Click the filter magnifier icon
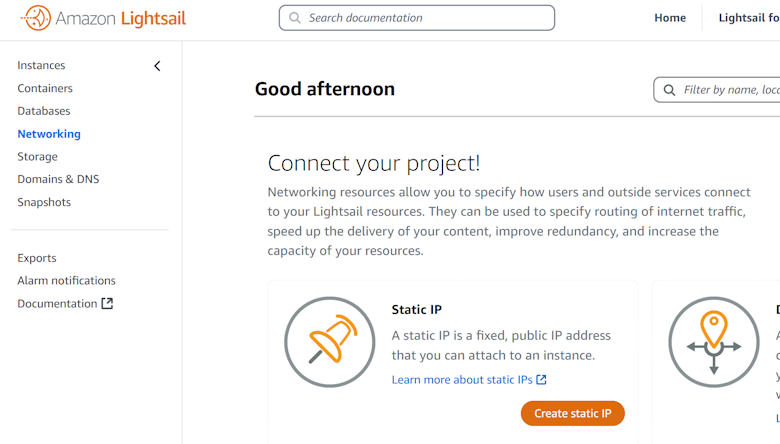The height and width of the screenshot is (444, 780). (x=669, y=90)
